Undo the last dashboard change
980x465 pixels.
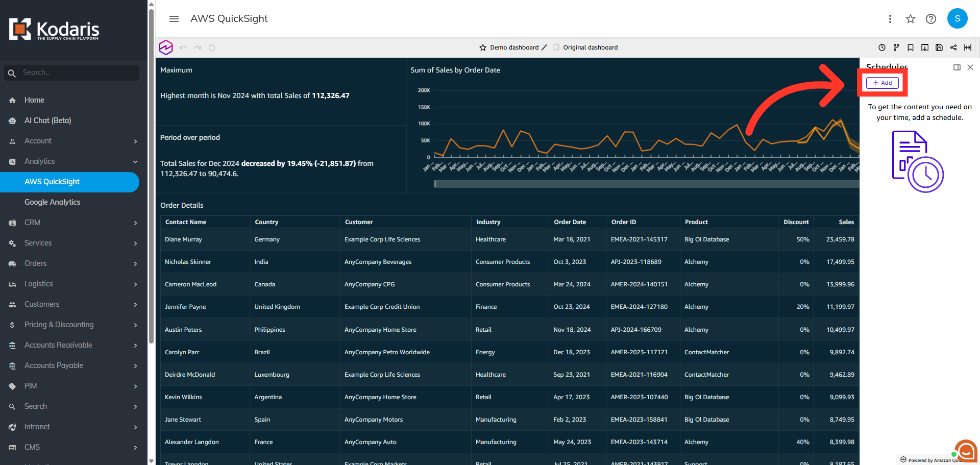tap(183, 47)
